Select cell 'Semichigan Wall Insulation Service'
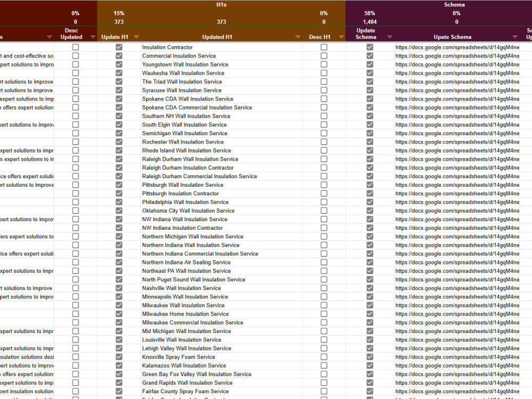This screenshot has width=532, height=399. coord(221,134)
